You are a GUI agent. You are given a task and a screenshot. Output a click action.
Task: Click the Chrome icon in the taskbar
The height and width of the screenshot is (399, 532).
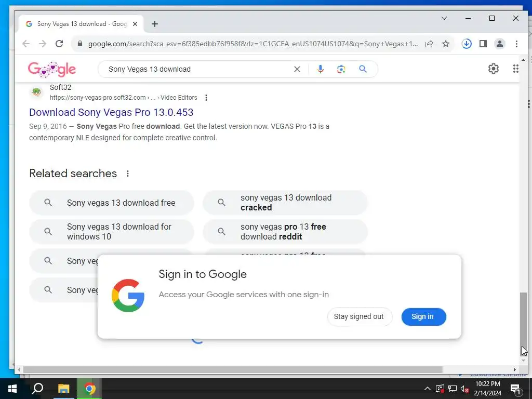click(89, 389)
